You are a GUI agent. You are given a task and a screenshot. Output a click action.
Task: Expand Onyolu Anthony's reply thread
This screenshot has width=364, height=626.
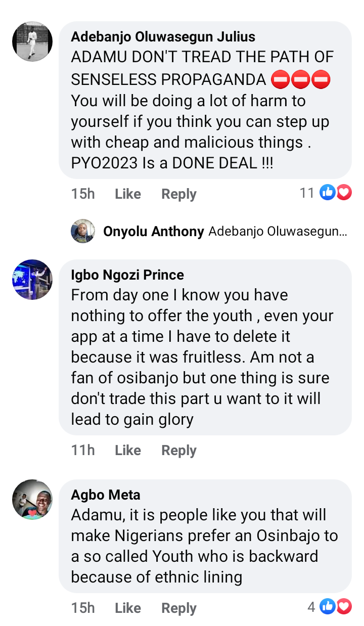point(278,232)
